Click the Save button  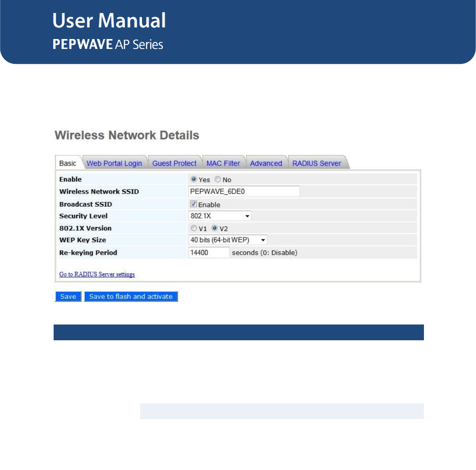tap(68, 297)
